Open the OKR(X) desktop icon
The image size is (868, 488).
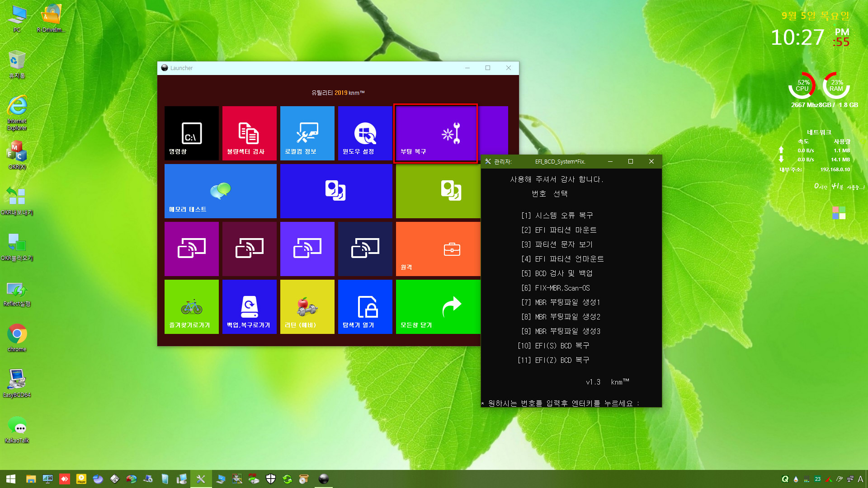pos(17,155)
